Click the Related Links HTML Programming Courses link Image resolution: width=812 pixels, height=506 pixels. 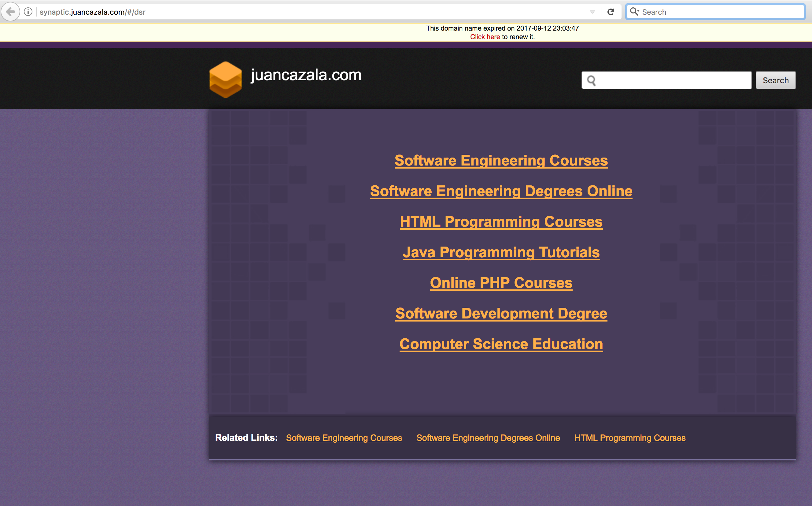tap(630, 438)
